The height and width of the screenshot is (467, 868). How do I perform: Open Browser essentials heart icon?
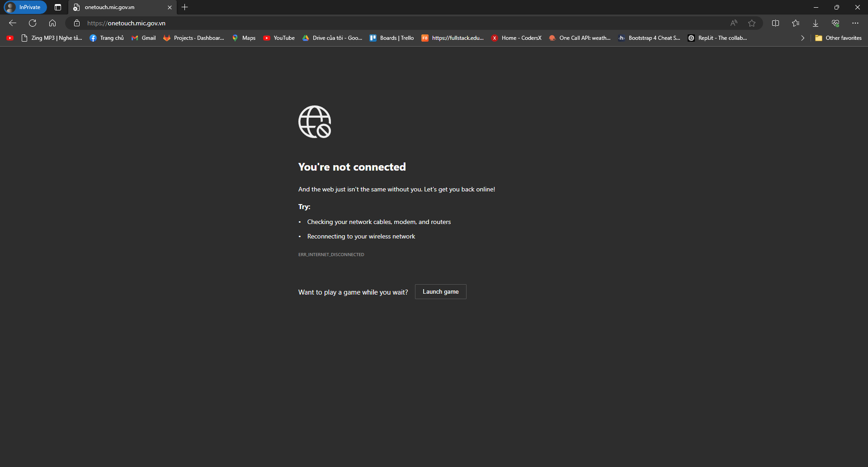(835, 23)
